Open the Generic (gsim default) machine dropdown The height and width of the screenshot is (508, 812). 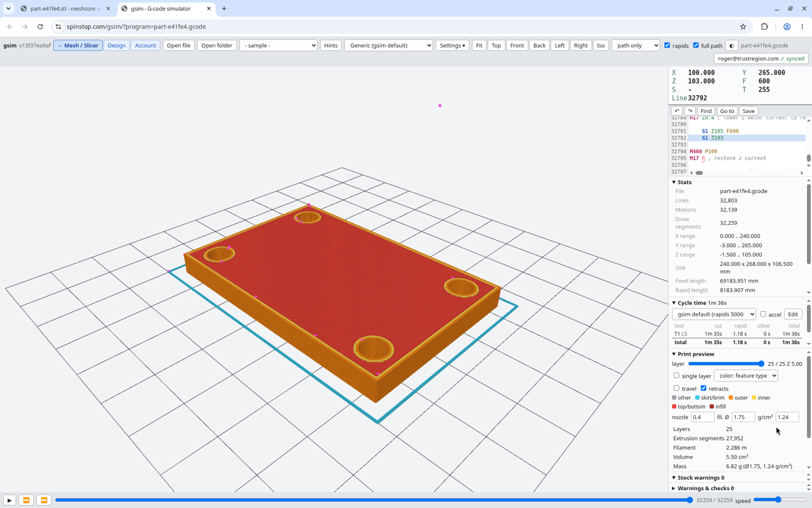pyautogui.click(x=388, y=46)
